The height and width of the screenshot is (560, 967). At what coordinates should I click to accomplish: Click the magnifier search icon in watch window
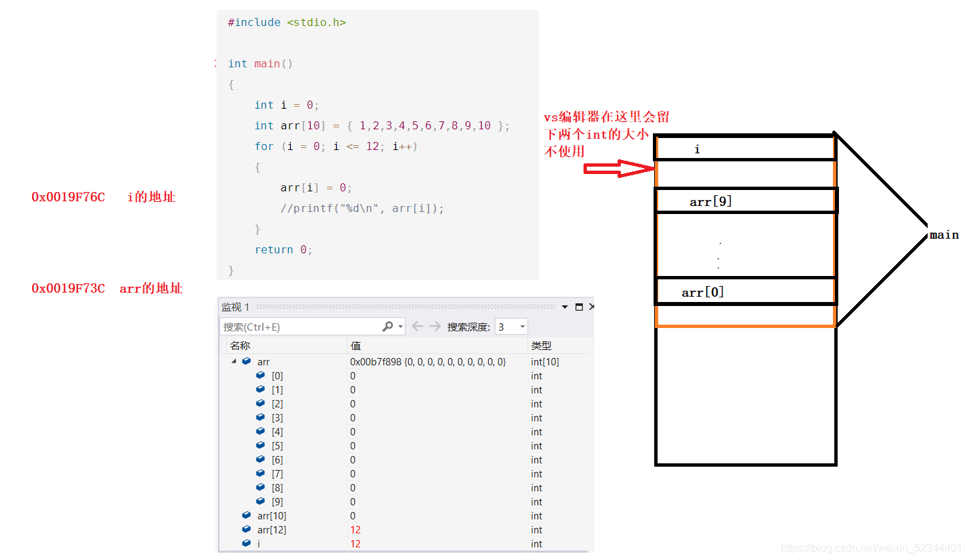(388, 327)
